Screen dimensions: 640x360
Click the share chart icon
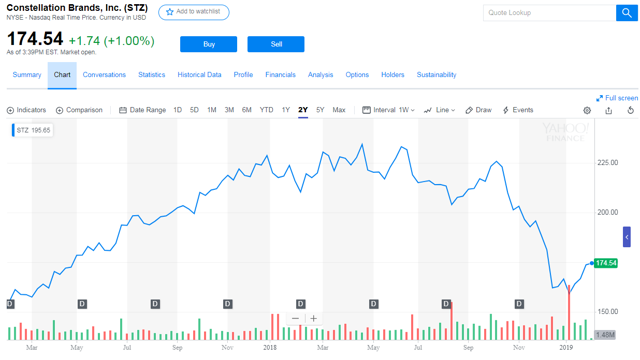(x=609, y=110)
